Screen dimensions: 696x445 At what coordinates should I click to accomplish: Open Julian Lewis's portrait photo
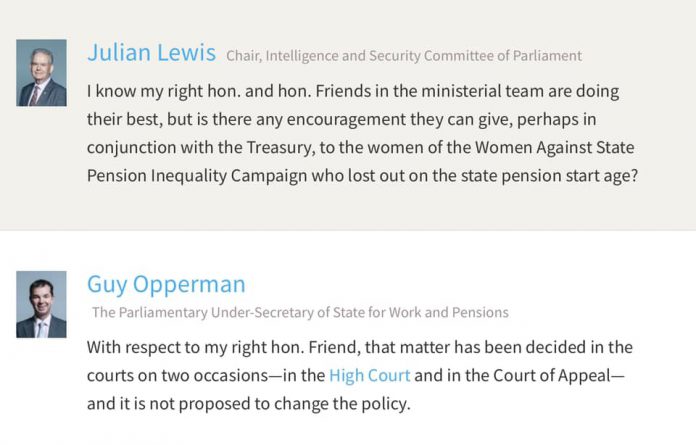(42, 73)
